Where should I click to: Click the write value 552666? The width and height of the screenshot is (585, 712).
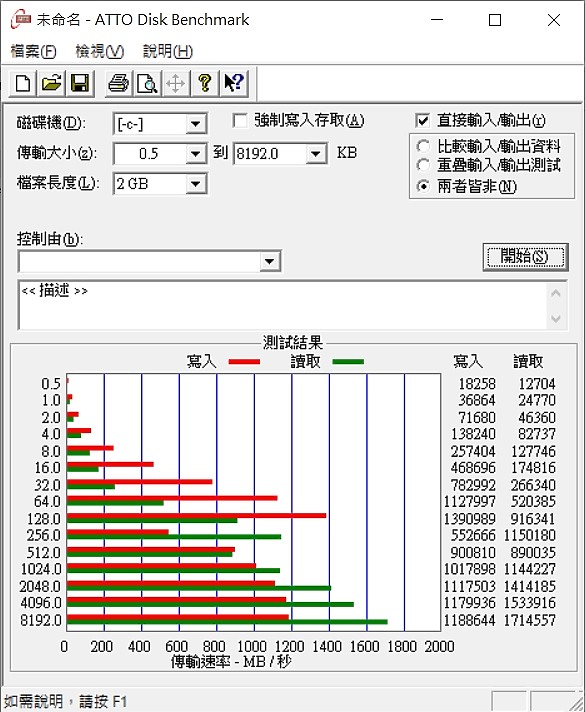473,535
